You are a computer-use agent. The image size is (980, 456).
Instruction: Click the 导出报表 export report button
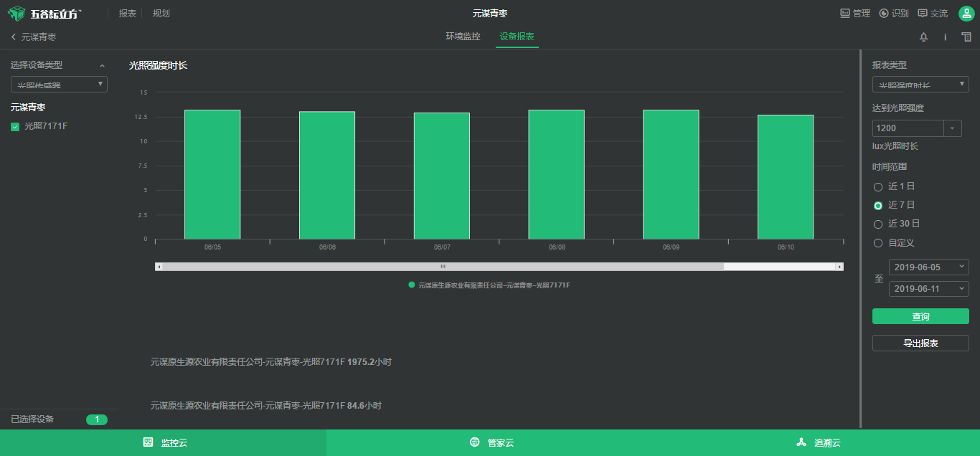[x=920, y=343]
